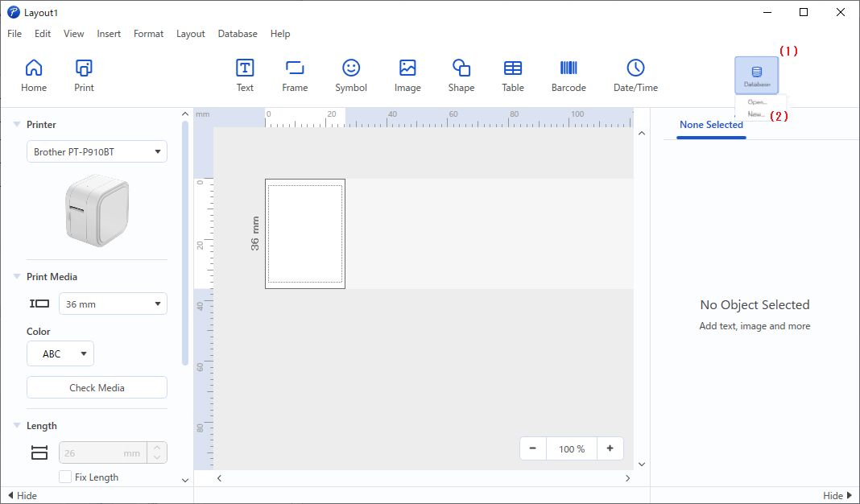This screenshot has height=504, width=860.
Task: Add a Table to the layout
Action: (513, 76)
